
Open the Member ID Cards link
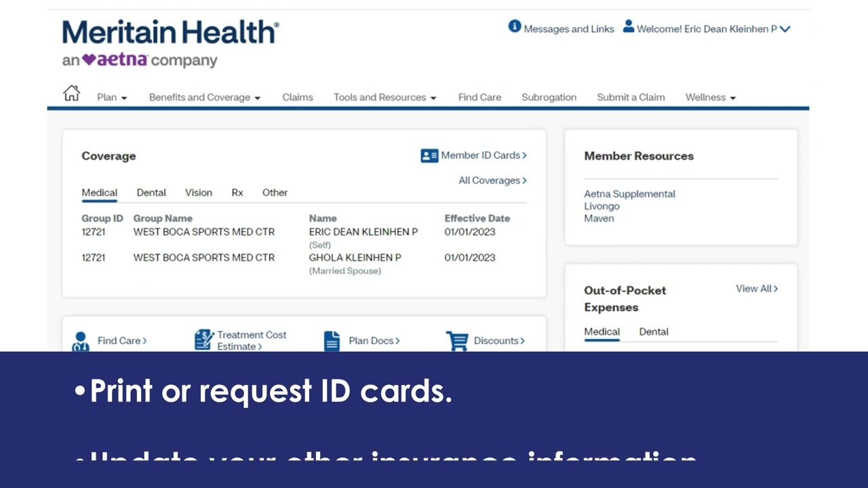pos(484,156)
